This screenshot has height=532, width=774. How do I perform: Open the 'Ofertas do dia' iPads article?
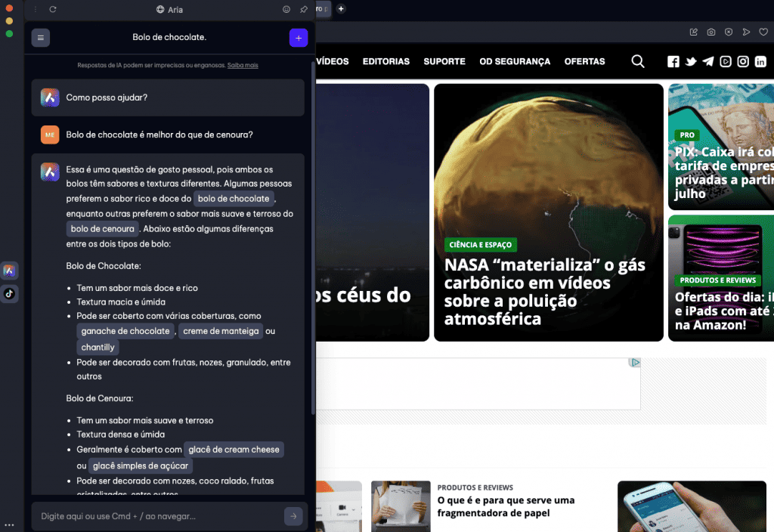pos(723,311)
